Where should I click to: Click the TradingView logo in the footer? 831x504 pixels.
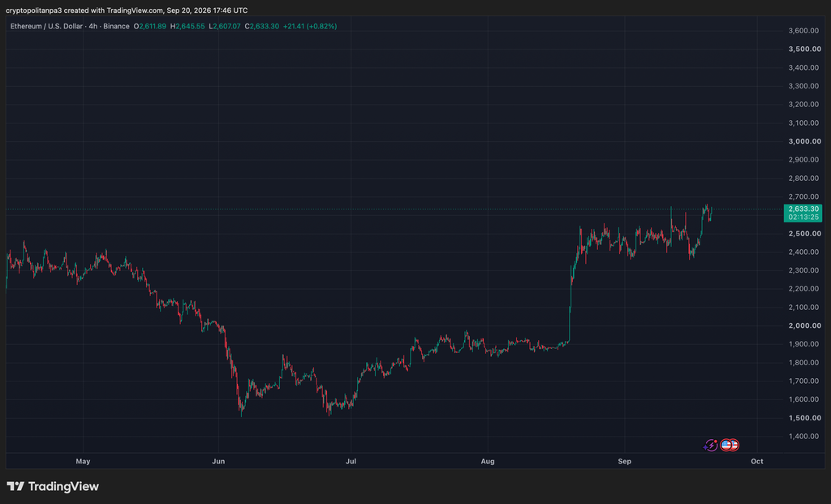[53, 486]
